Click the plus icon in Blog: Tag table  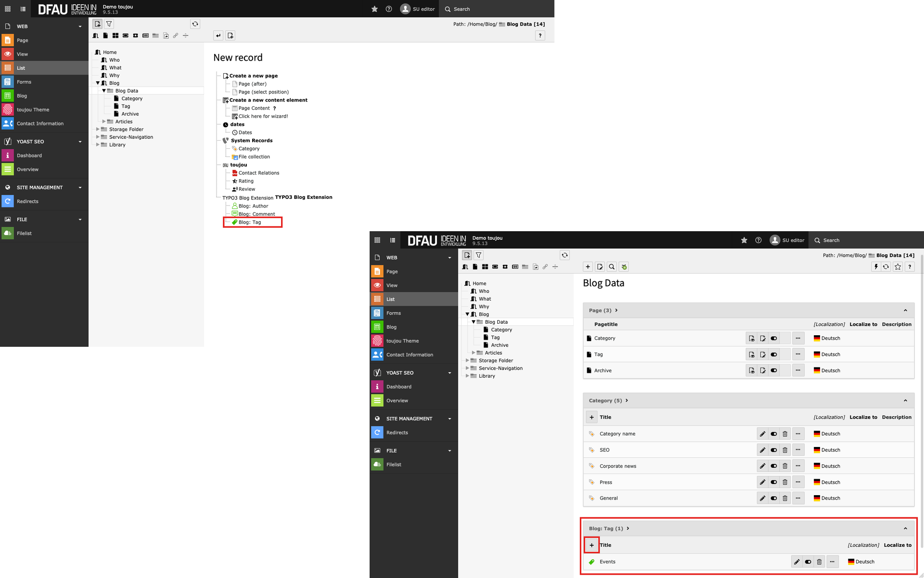tap(591, 545)
